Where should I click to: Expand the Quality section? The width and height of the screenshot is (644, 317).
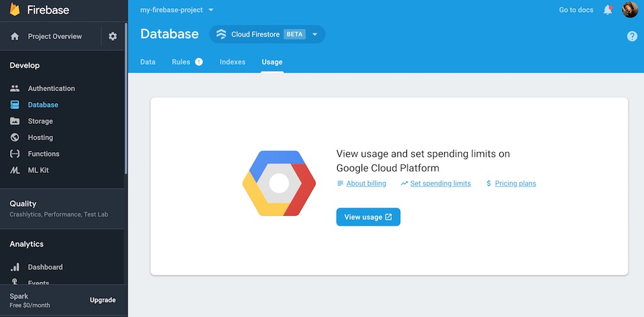[x=62, y=209]
